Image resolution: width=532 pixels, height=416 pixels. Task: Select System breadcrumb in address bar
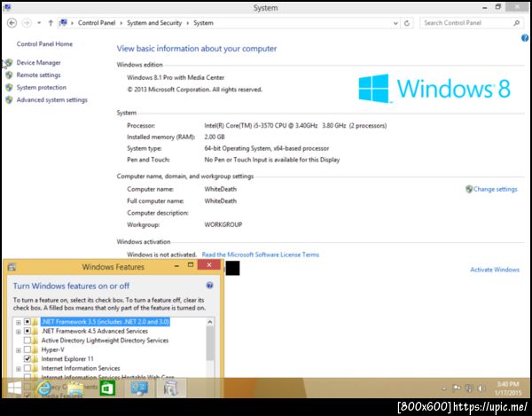(204, 23)
